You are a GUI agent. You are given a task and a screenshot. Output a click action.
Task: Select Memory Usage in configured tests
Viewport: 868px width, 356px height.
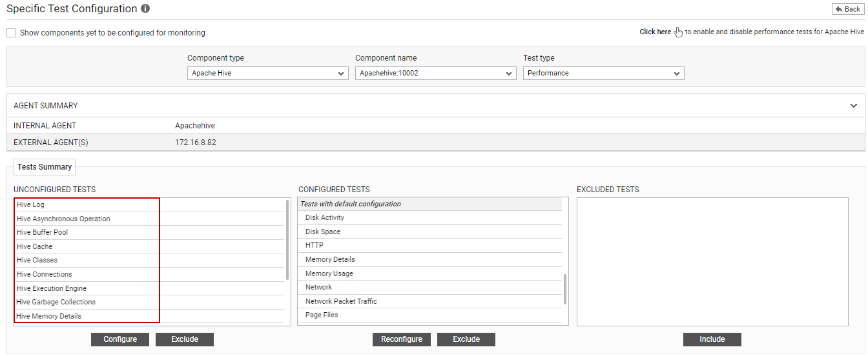[x=430, y=273]
